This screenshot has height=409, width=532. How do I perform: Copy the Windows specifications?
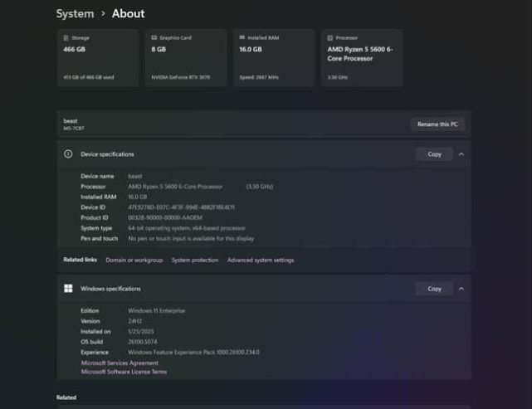coord(434,289)
